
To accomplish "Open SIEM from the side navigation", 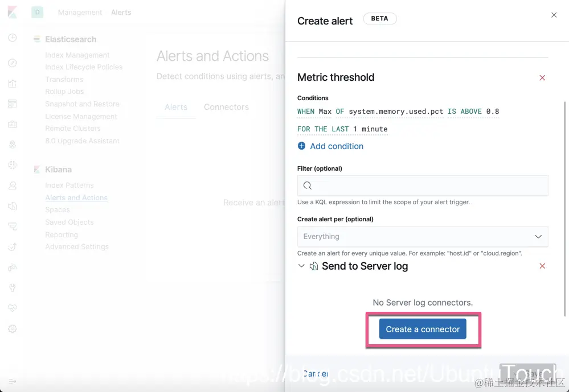I will (x=13, y=267).
